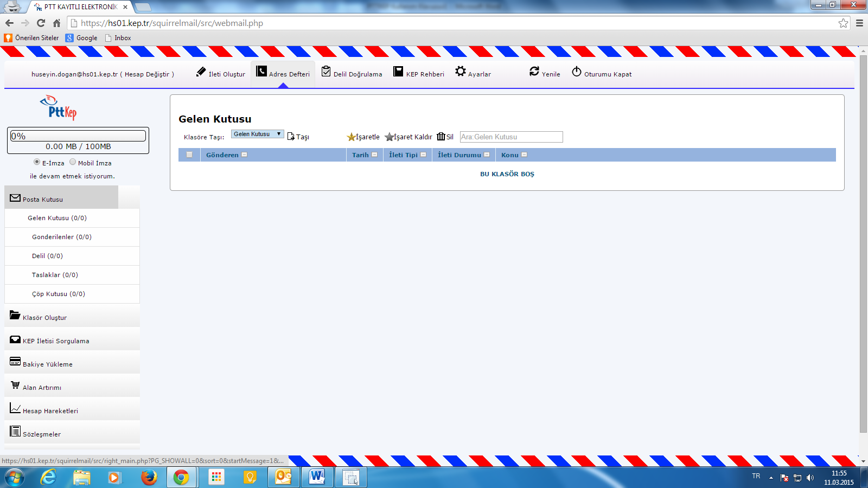Open Google bookmark
Viewport: 868px width, 488px height.
pos(81,38)
